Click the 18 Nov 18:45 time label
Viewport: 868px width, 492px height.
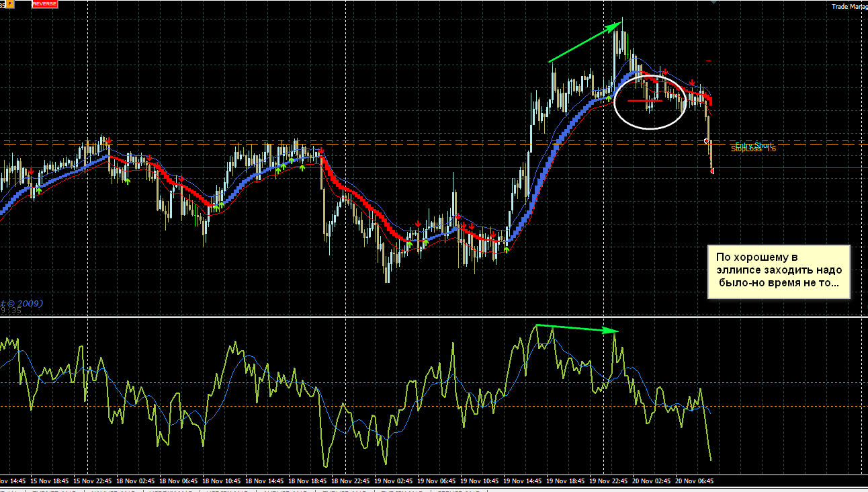308,481
